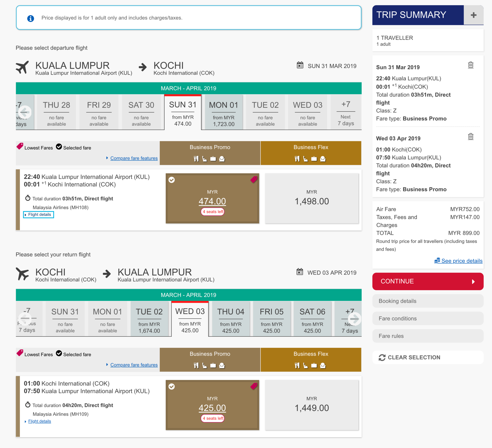
Task: Open Compare fare features for the return flight
Action: click(x=134, y=365)
